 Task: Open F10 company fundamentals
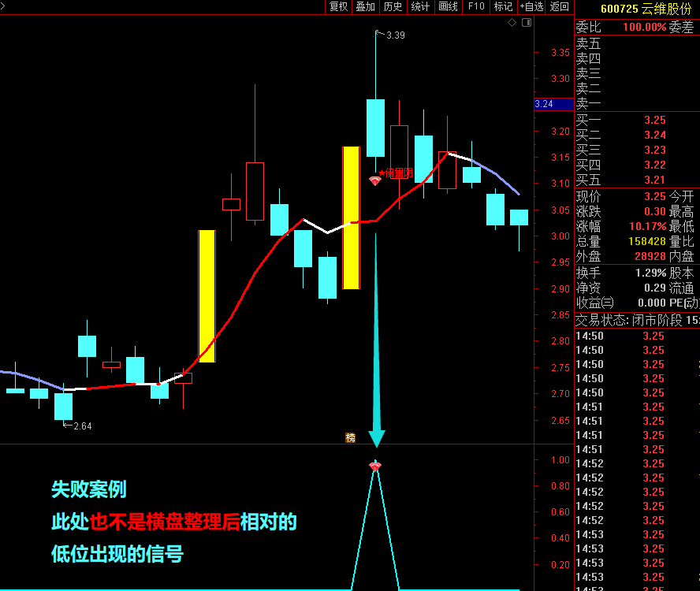475,7
